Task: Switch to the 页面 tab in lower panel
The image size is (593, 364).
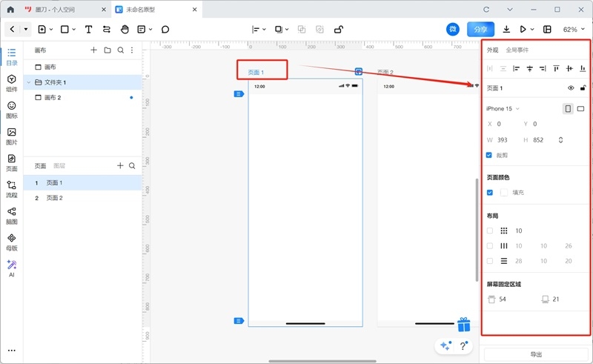Action: [40, 166]
